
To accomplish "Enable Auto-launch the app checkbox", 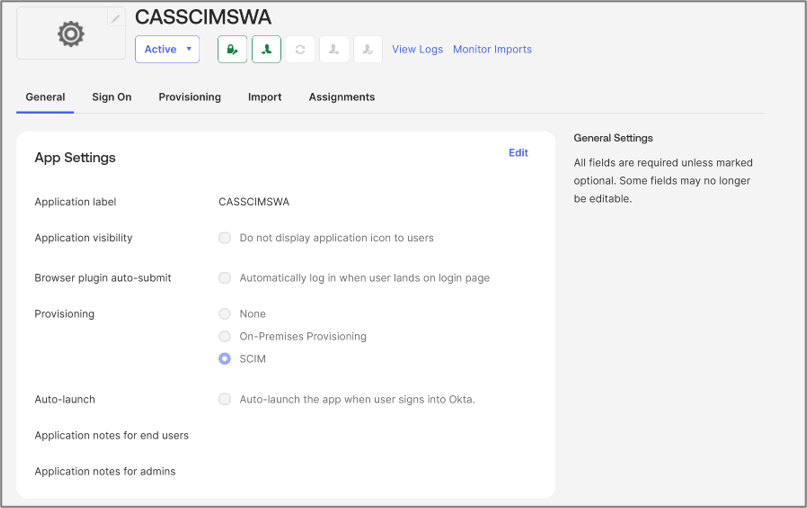I will click(224, 399).
